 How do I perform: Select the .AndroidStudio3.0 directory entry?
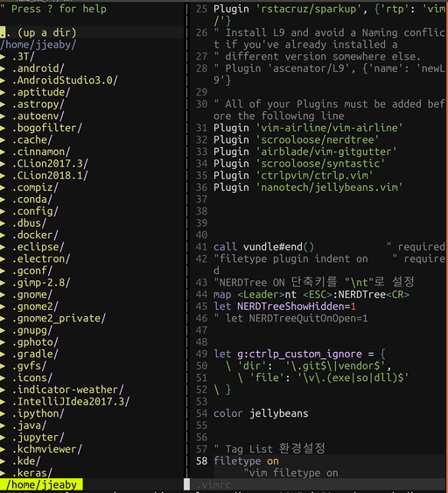65,81
